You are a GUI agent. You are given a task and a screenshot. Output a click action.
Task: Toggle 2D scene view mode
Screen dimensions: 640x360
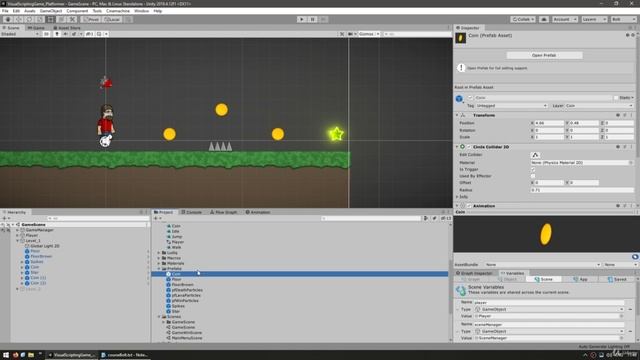47,34
